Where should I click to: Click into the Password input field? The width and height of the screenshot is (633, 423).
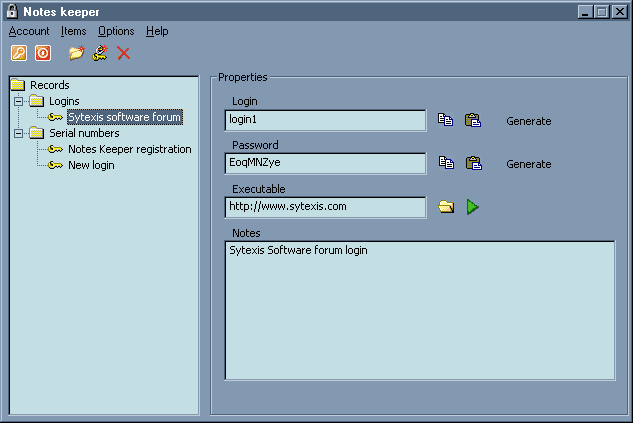tap(325, 163)
